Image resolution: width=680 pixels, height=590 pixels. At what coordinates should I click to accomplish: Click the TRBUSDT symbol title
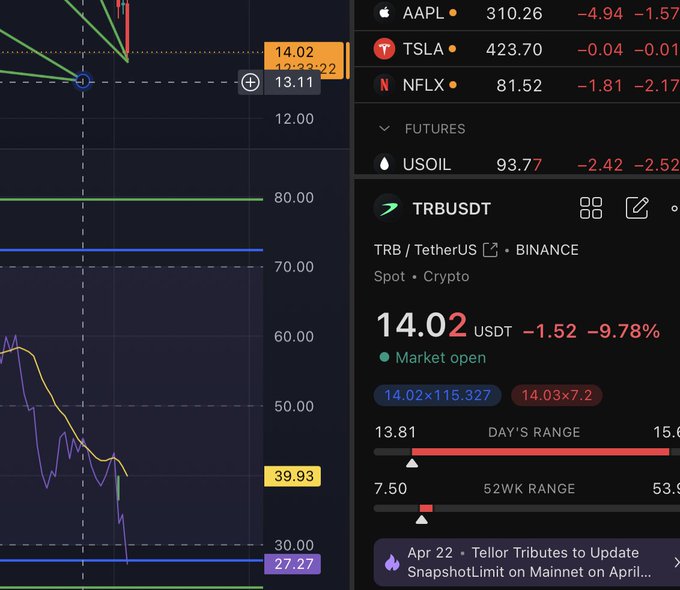tap(451, 209)
